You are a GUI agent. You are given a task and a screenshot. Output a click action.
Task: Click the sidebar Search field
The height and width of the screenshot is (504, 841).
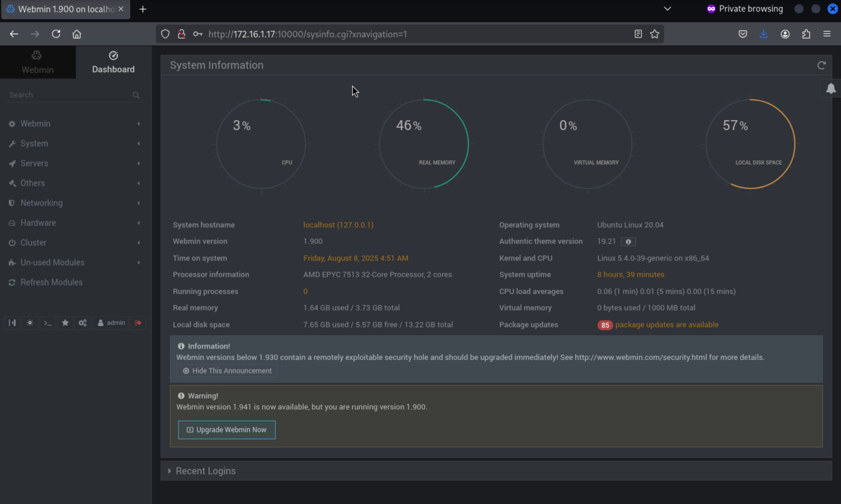tap(68, 95)
